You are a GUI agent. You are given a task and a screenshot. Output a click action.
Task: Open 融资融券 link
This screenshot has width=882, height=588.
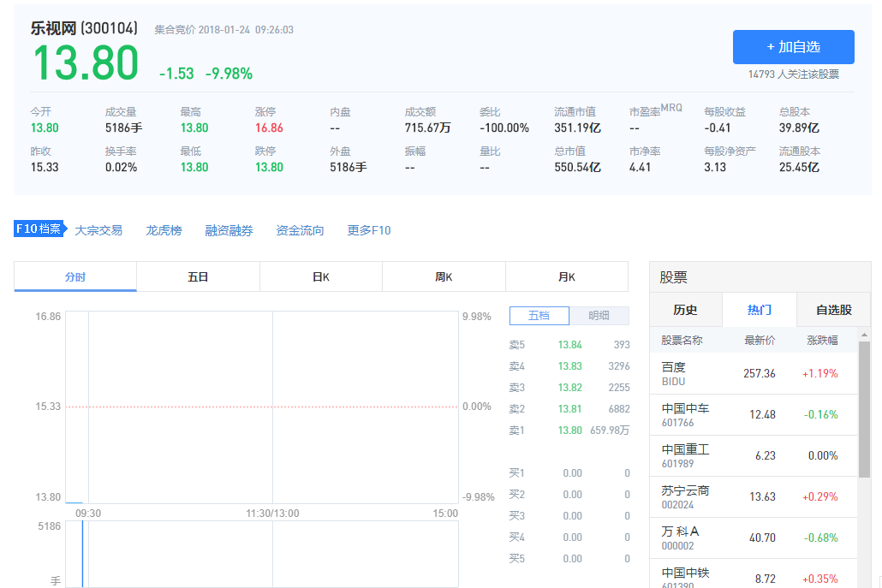(229, 230)
